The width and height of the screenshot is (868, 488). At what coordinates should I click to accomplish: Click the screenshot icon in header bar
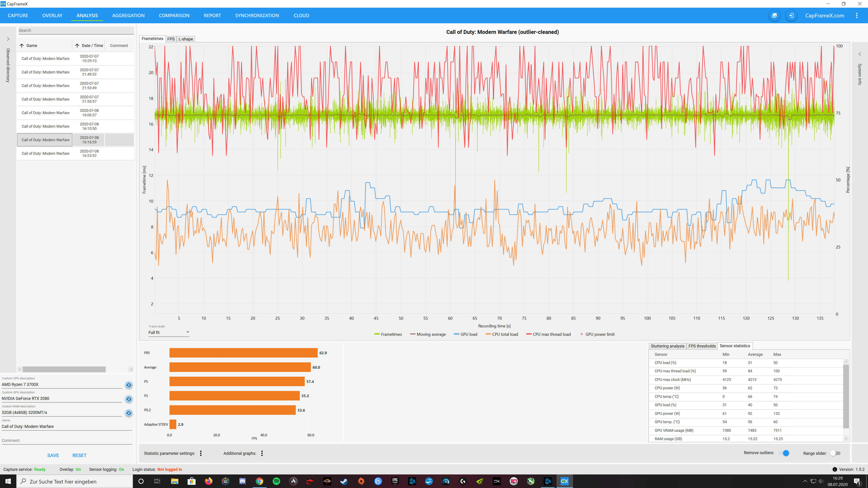[774, 16]
